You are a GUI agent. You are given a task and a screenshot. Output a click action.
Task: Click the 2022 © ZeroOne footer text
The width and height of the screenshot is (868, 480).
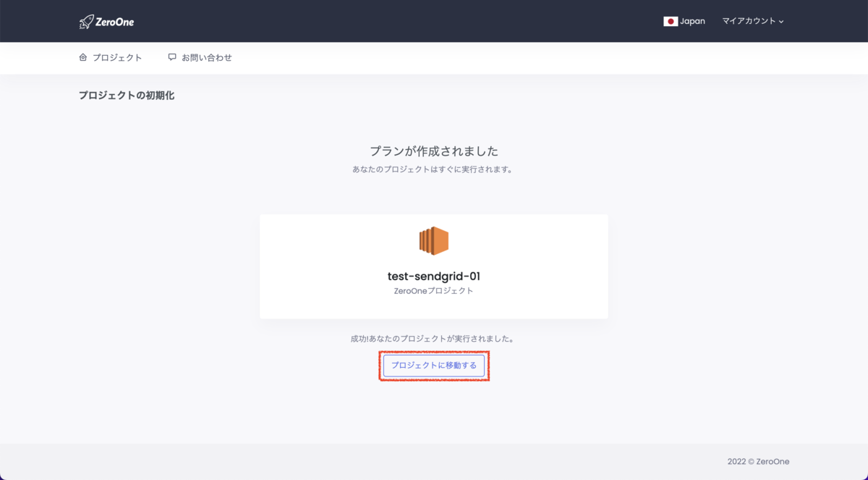tap(759, 462)
